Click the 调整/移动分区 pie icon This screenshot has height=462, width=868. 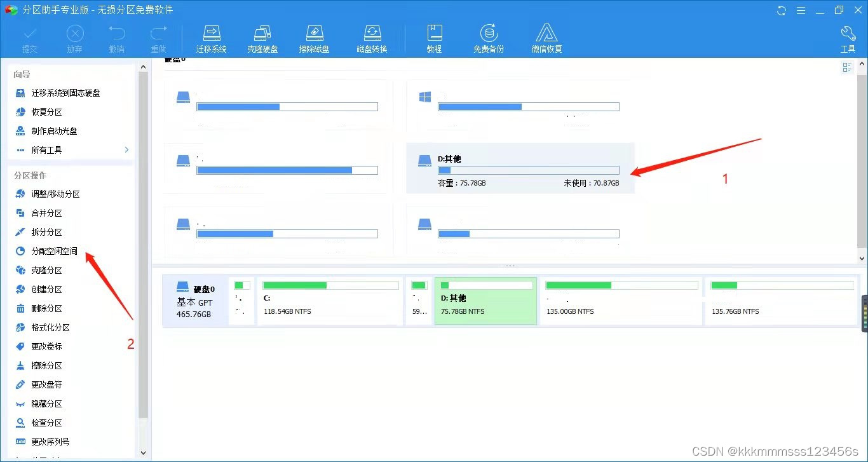point(20,194)
